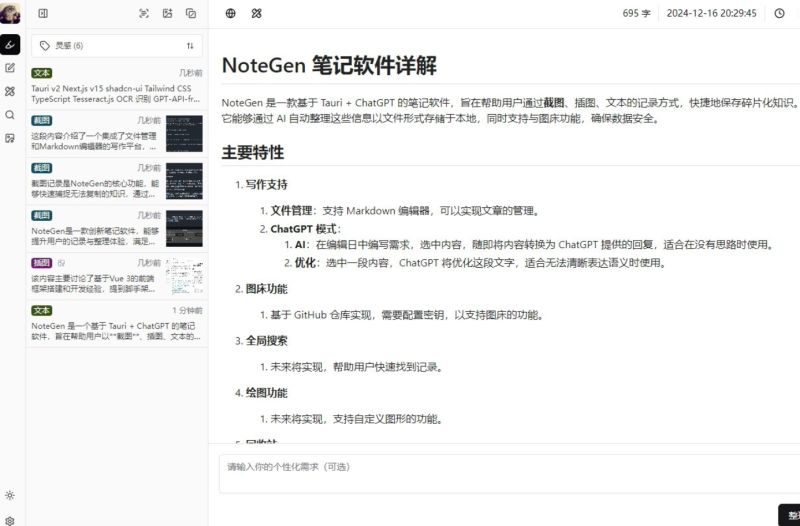800x526 pixels.
Task: Open the writing editor sidebar icon
Action: (10, 68)
